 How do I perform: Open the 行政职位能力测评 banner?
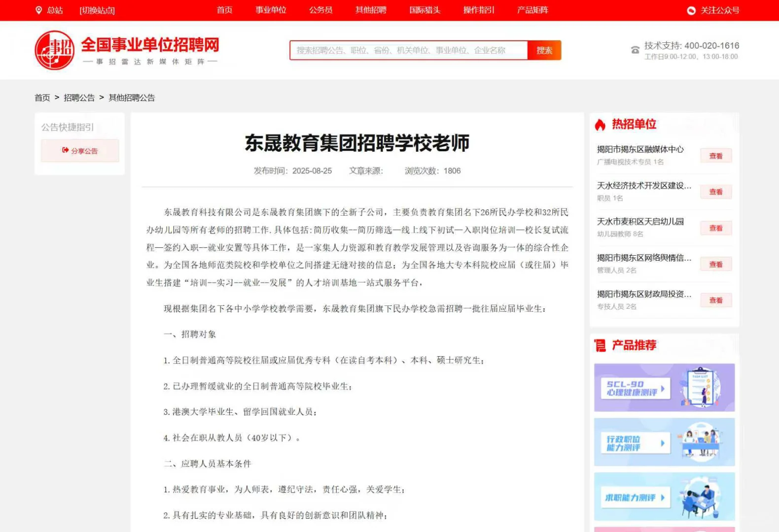[x=664, y=442]
